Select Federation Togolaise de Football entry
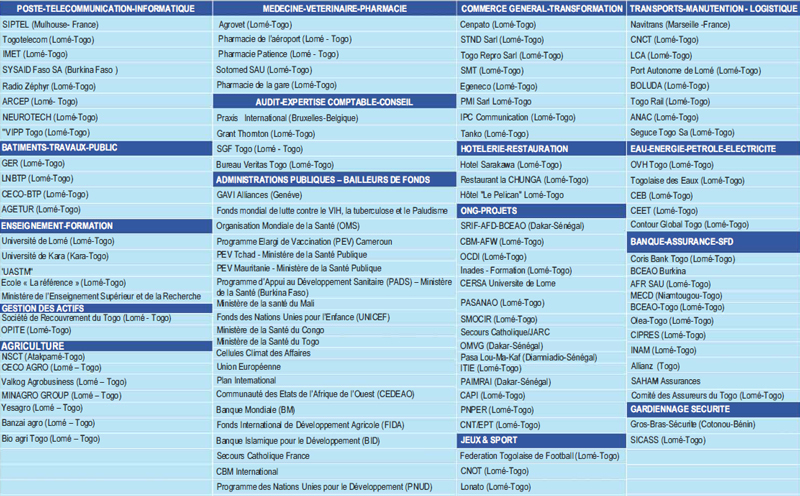 click(540, 455)
